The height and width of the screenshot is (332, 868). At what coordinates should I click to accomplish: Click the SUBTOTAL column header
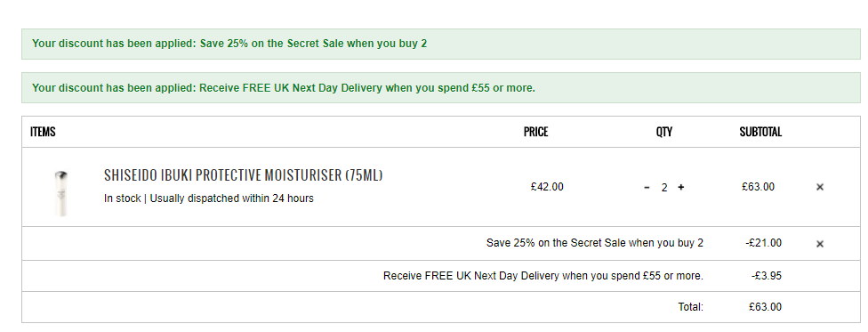coord(760,132)
